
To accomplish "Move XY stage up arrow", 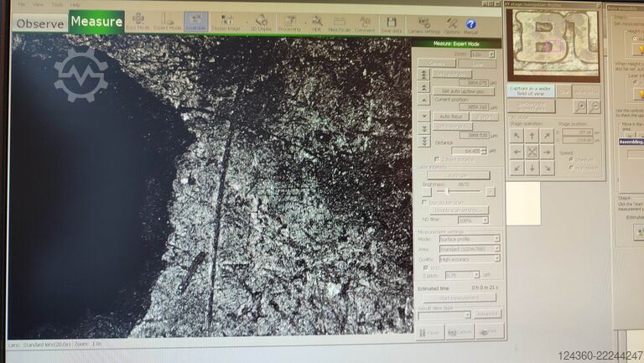I will coord(532,136).
